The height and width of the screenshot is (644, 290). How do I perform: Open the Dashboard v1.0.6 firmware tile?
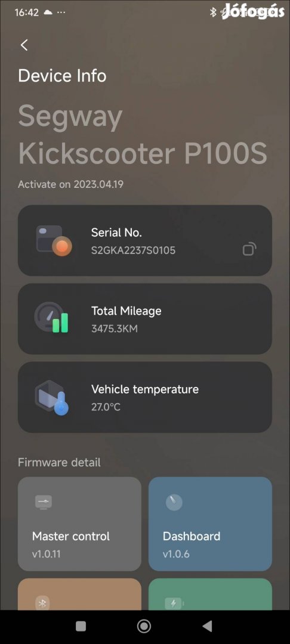pyautogui.click(x=210, y=524)
